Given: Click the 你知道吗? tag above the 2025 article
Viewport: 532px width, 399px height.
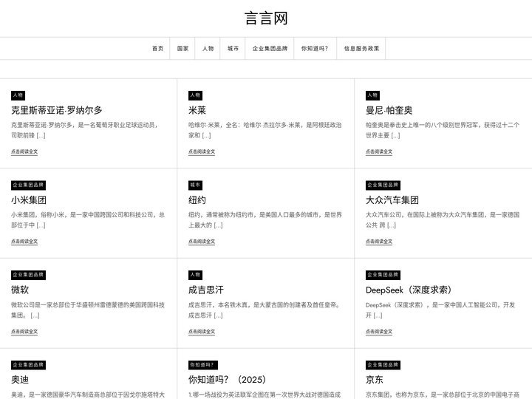Looking at the screenshot, I should coord(203,365).
